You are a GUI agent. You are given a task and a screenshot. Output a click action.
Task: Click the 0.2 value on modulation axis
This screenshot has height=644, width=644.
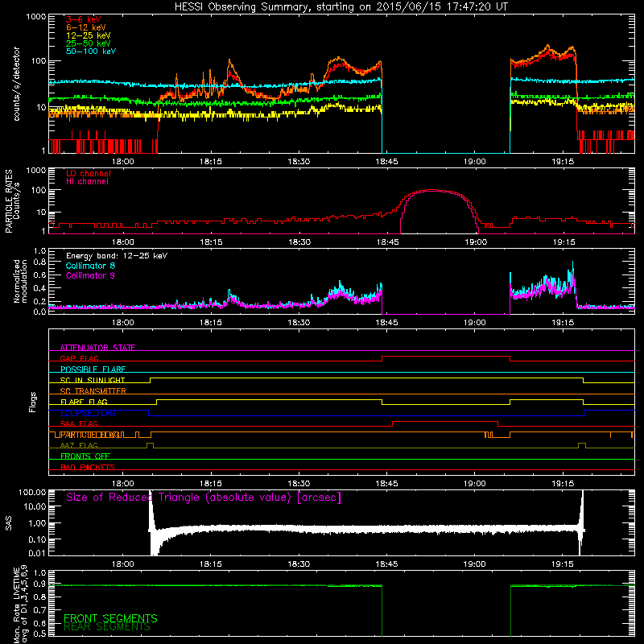[x=39, y=301]
